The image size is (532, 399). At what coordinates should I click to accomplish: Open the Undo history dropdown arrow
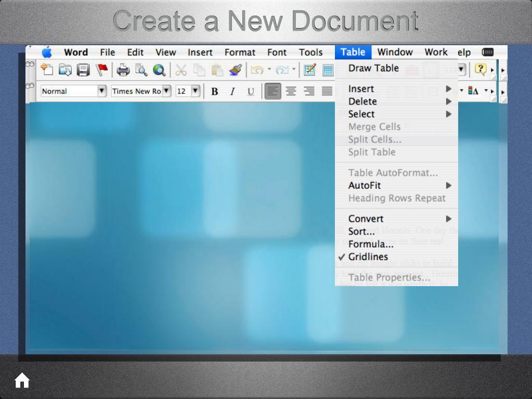click(x=269, y=69)
